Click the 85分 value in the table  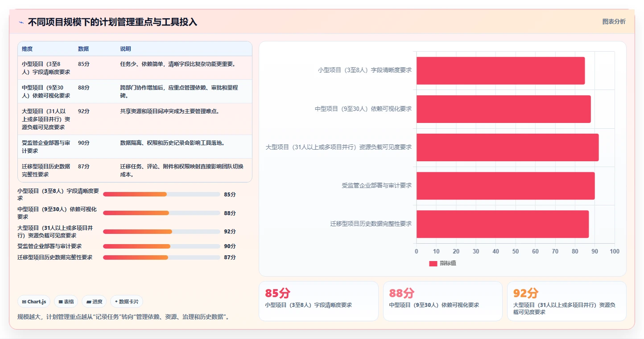(83, 64)
